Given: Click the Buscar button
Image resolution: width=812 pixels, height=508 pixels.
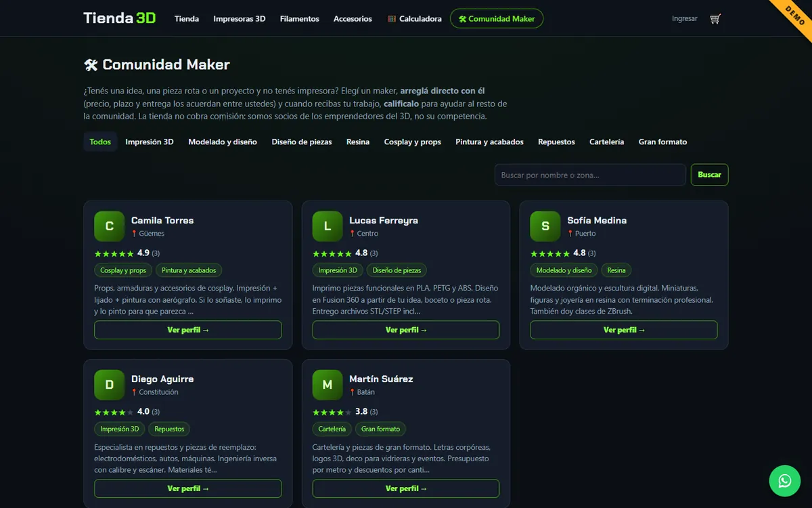Looking at the screenshot, I should point(709,175).
